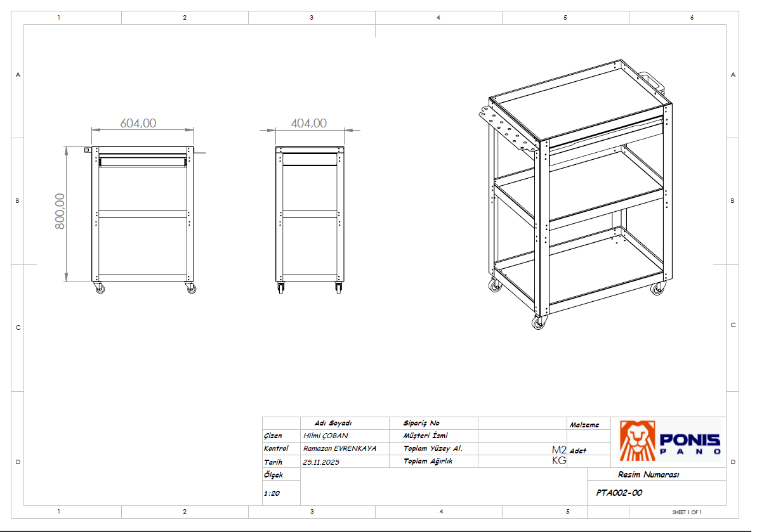Image resolution: width=783 pixels, height=532 pixels.
Task: Click the Malzeme label in title block
Action: (584, 425)
